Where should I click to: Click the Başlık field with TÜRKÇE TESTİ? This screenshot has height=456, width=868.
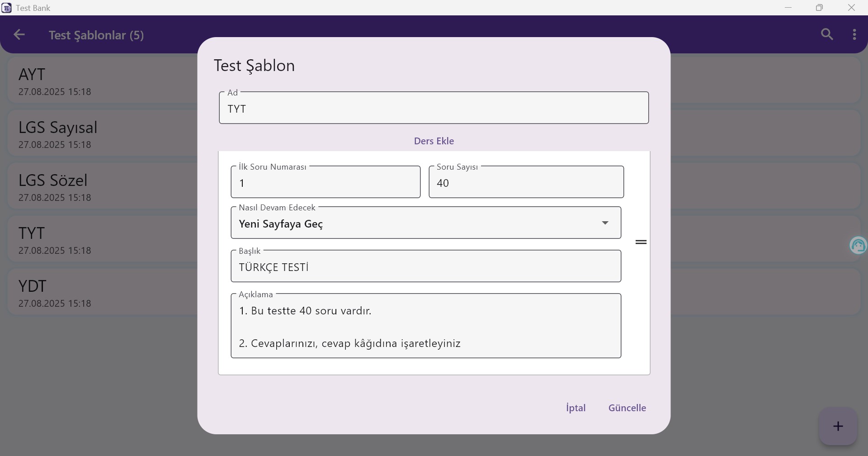(425, 266)
